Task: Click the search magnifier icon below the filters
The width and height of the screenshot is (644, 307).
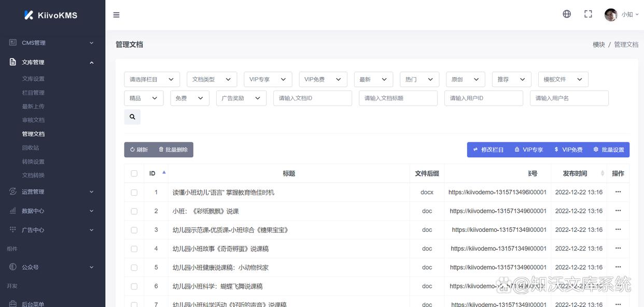Action: click(x=132, y=116)
